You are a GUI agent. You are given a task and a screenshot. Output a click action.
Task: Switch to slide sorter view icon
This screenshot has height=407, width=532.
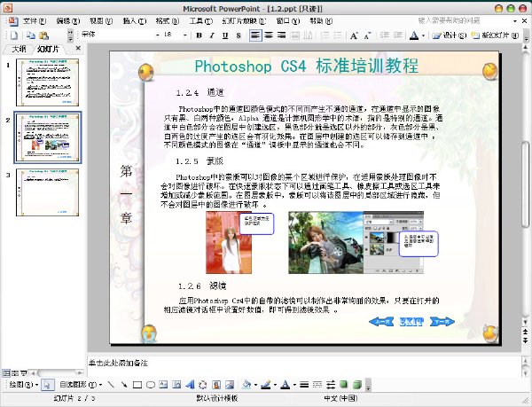coord(15,373)
